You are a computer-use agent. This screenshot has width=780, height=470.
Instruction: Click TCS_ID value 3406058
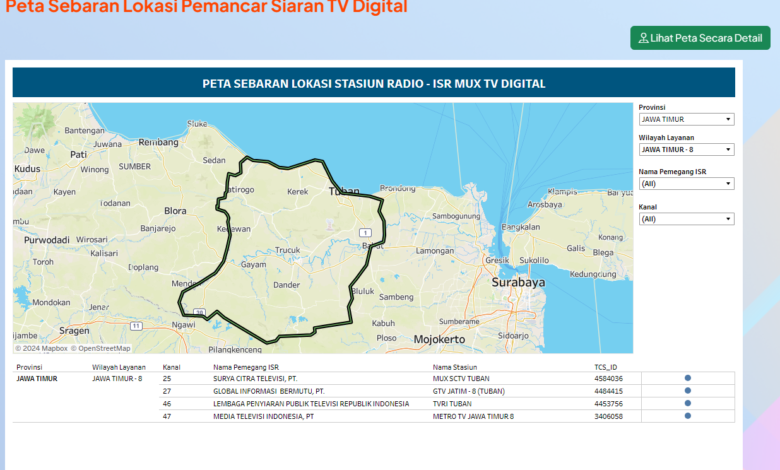point(608,416)
